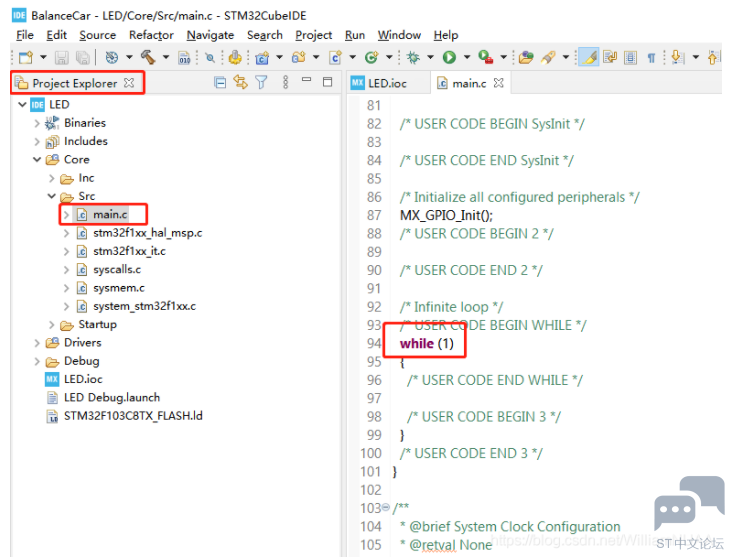Toggle Block Selection Mode icon
This screenshot has height=559, width=733.
point(630,57)
